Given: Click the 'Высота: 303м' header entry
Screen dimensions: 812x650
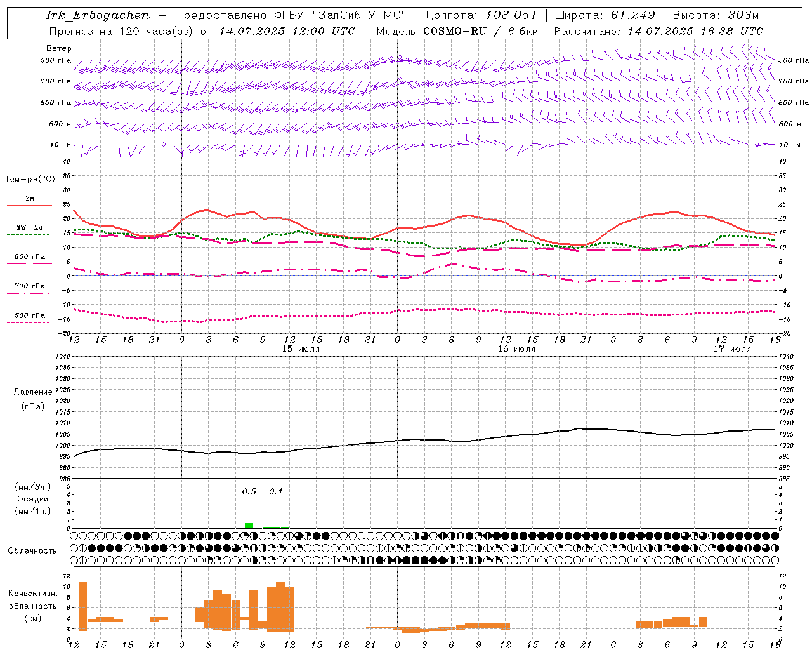Looking at the screenshot, I should pos(716,15).
